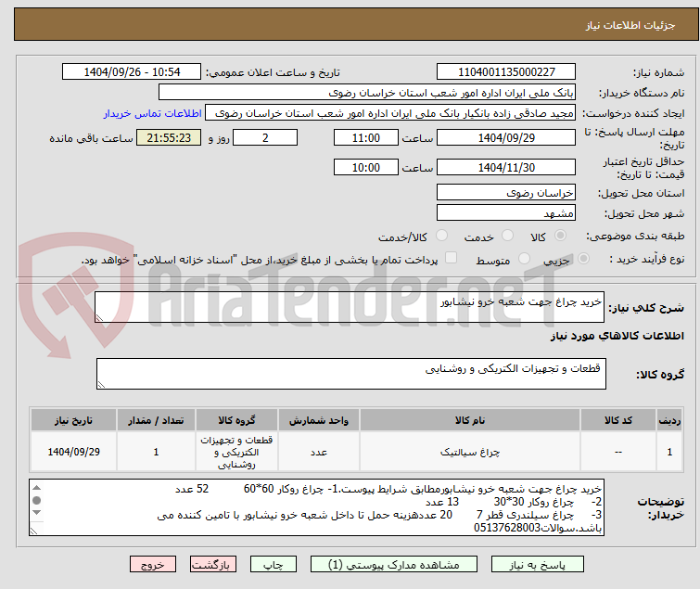Viewport: 700px width, 589px height.
Task: Click the اطلاعات کالاهای مورد نیاز heading
Action: [617, 336]
